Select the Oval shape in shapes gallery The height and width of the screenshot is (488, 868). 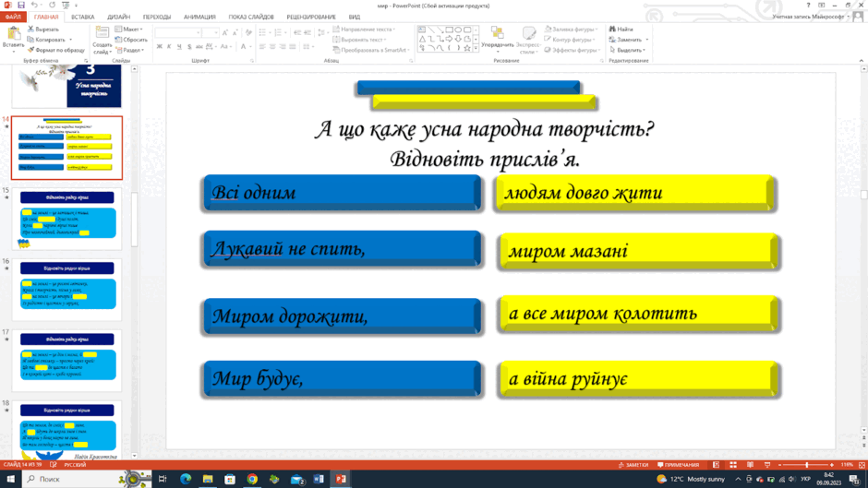click(x=458, y=30)
